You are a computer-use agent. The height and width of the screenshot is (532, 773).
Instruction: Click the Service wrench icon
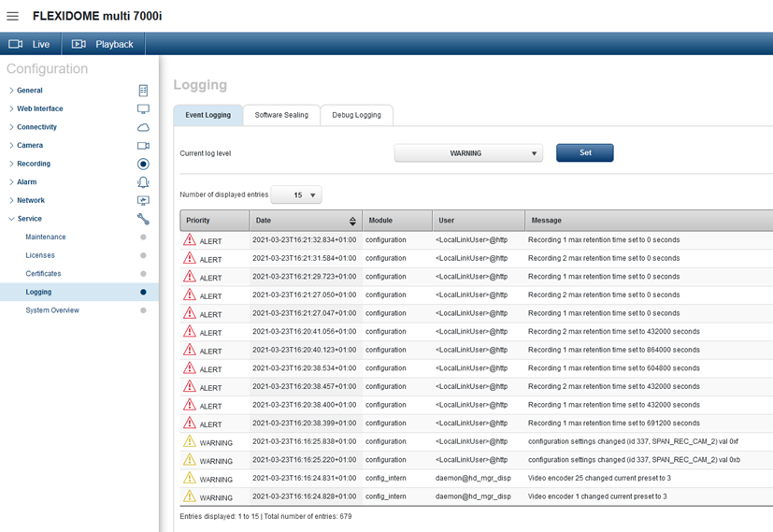click(143, 219)
